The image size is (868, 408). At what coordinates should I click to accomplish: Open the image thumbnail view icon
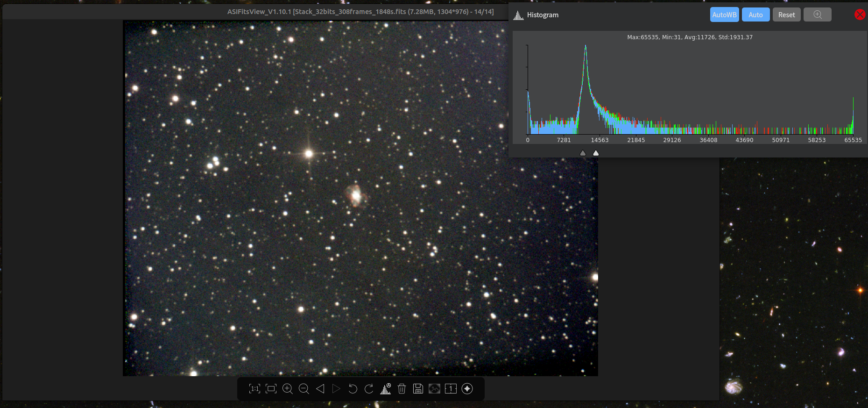coord(434,389)
